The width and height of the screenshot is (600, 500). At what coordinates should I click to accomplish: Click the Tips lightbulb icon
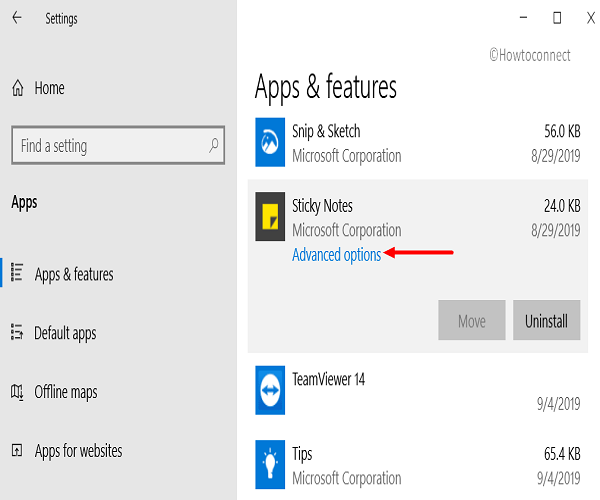click(270, 464)
